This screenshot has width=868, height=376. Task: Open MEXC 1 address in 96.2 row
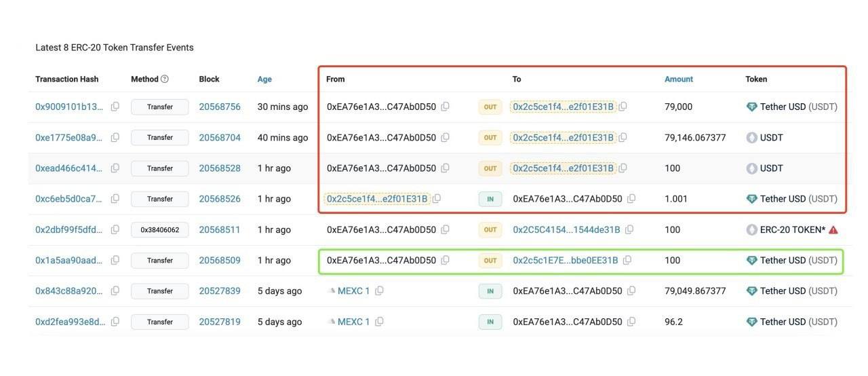pyautogui.click(x=353, y=322)
